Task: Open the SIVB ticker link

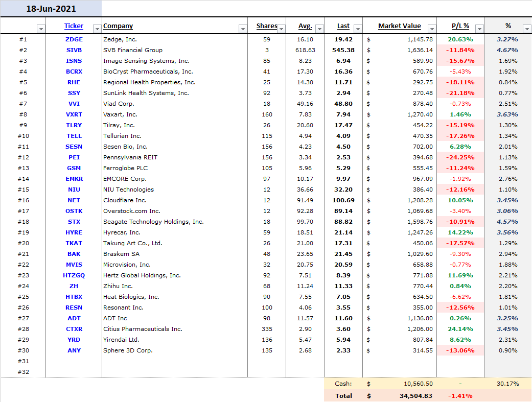Action: click(x=74, y=50)
